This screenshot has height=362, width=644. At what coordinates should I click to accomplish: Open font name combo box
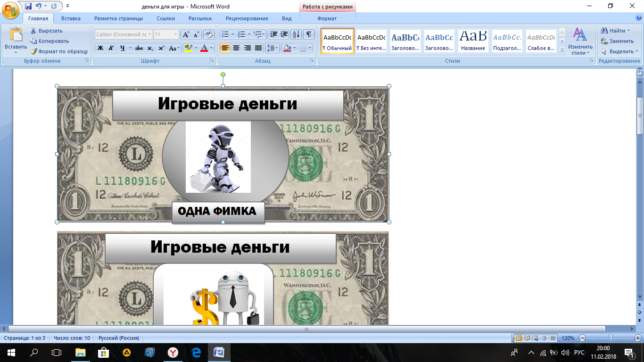(124, 34)
